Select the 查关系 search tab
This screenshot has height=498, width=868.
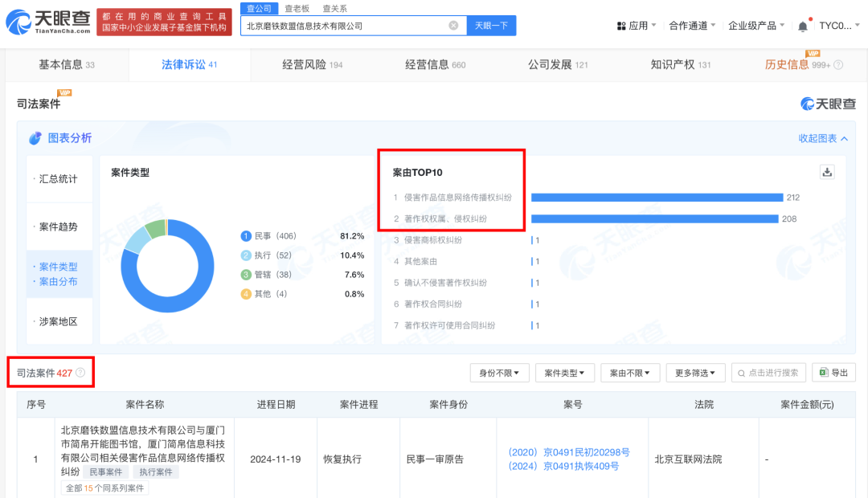pos(335,8)
